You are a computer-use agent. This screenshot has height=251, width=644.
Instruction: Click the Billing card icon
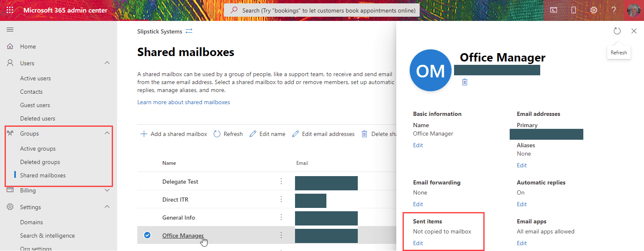pyautogui.click(x=10, y=190)
